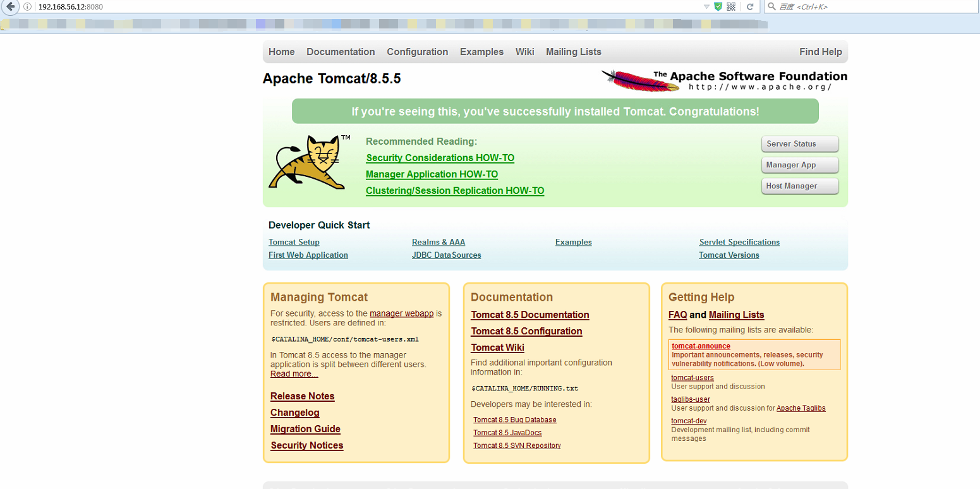Open the Tomcat Setup link
The image size is (980, 489).
(294, 242)
